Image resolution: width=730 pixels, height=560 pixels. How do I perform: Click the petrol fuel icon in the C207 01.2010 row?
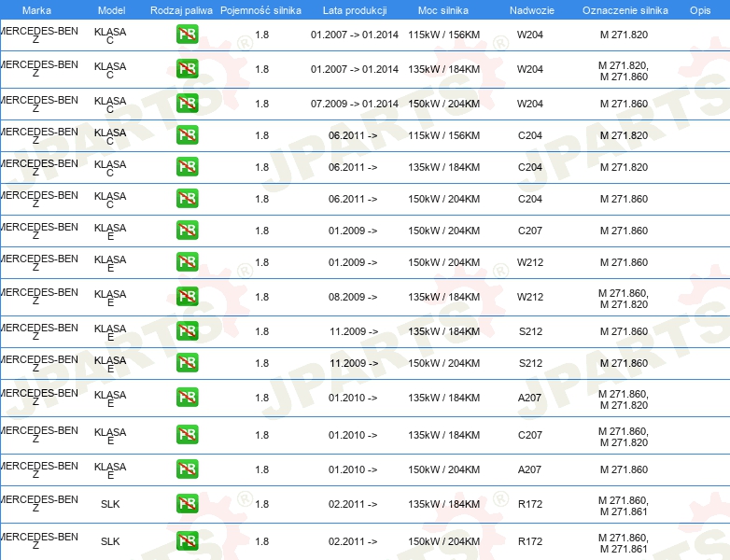click(x=187, y=435)
